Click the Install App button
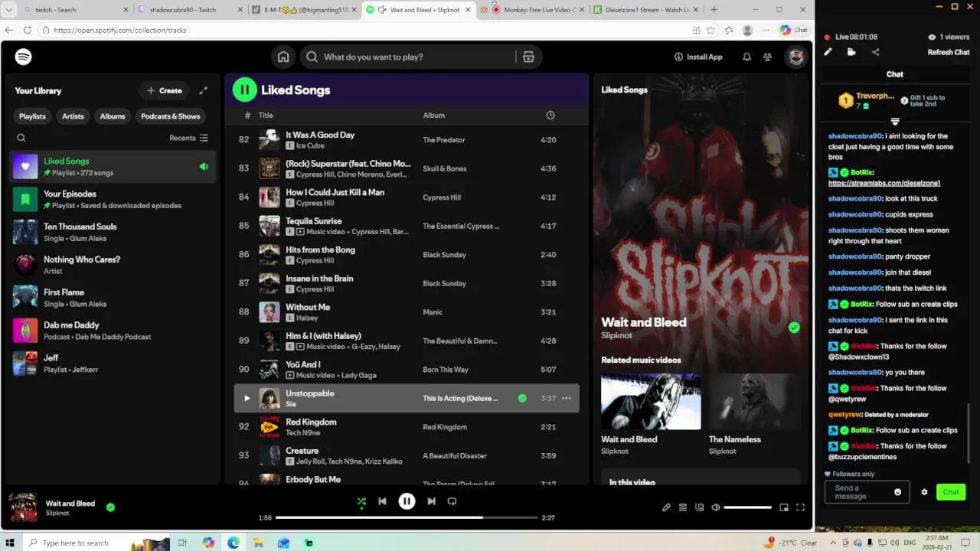Screen dimensions: 980x551 pyautogui.click(x=698, y=57)
